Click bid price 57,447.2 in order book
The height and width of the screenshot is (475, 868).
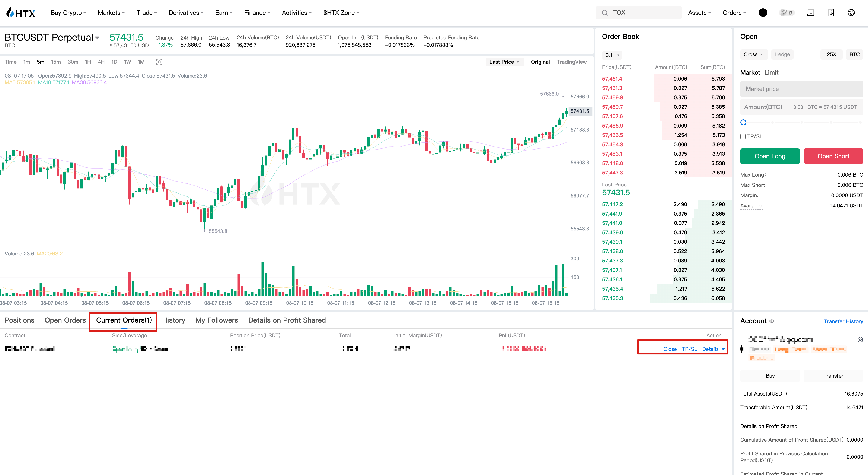tap(612, 204)
